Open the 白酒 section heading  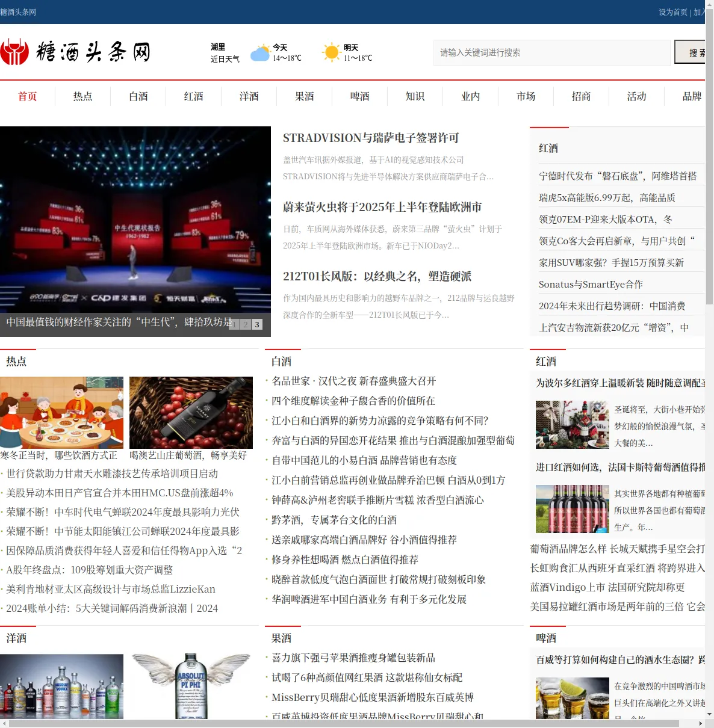(x=281, y=362)
